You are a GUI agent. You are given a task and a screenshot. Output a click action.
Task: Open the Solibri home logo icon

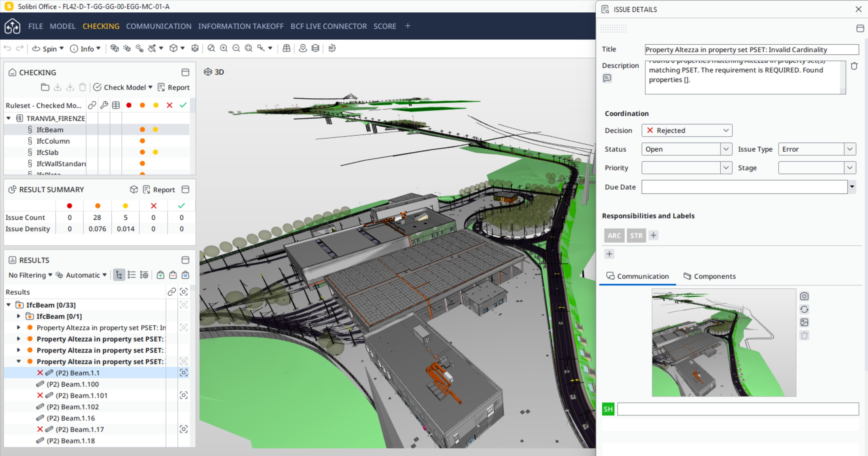click(x=12, y=26)
